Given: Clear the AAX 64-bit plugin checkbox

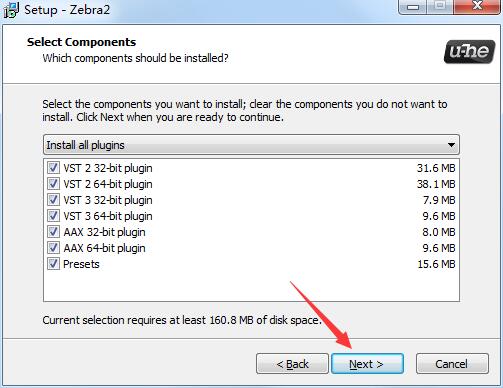Looking at the screenshot, I should (53, 248).
